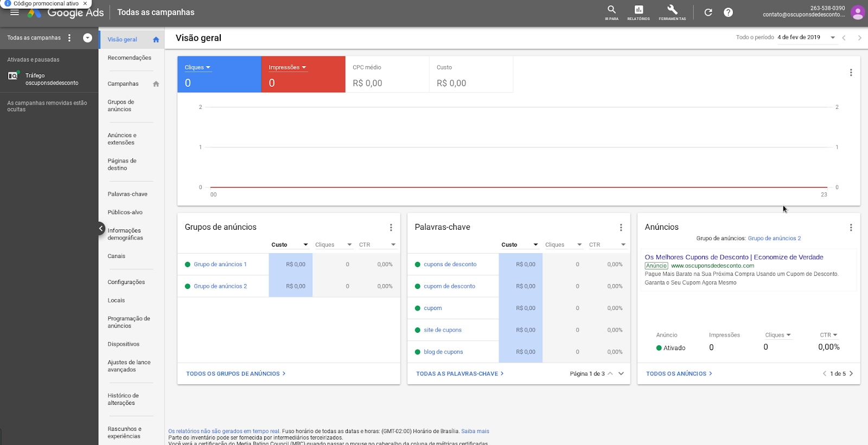Open Grupo de anúncios 2 in table

pyautogui.click(x=220, y=286)
